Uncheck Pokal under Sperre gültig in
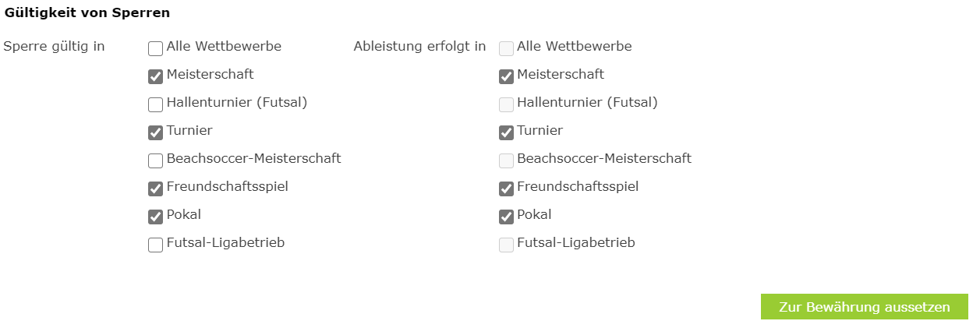Viewport: 980px width, 328px height. (x=155, y=217)
